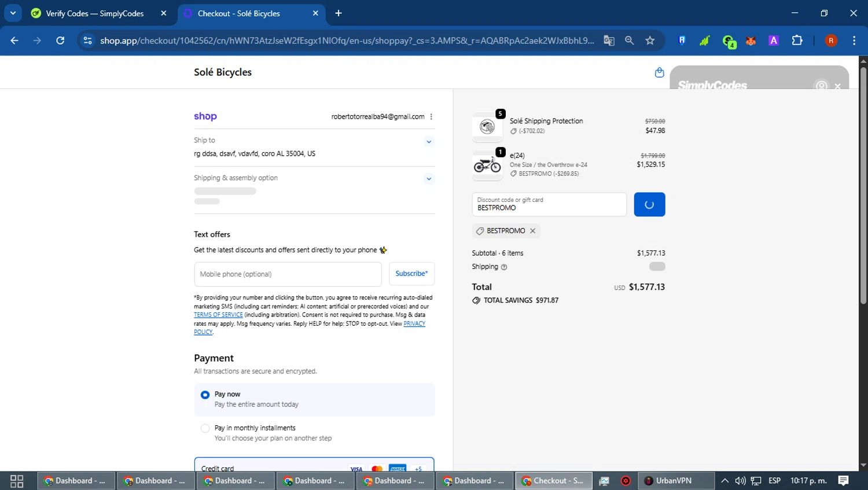Click the Mobile phone input field

pyautogui.click(x=288, y=274)
